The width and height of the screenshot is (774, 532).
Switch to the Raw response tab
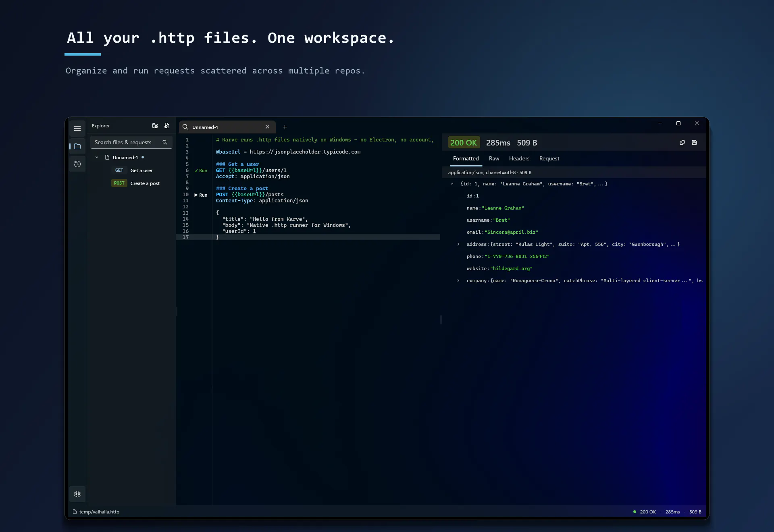pyautogui.click(x=494, y=159)
